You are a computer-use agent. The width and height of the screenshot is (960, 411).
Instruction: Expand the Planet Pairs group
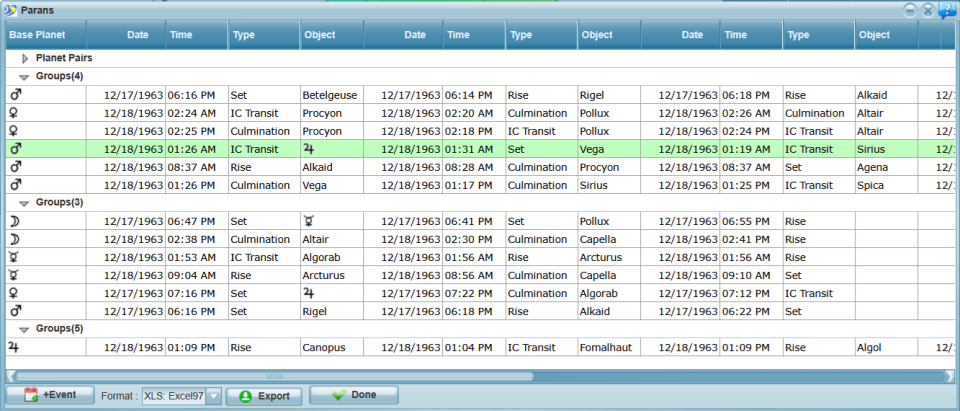click(x=25, y=59)
